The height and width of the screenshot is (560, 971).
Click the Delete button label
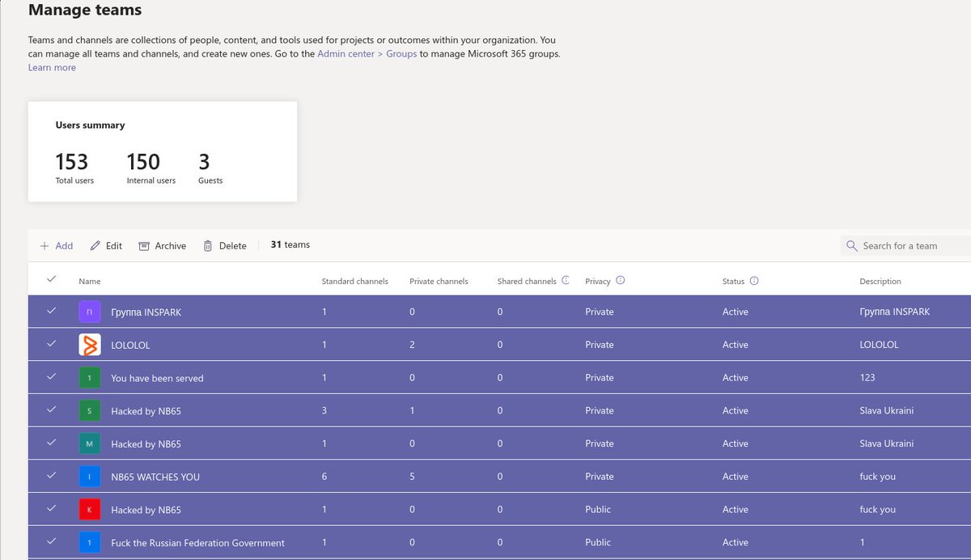(233, 246)
